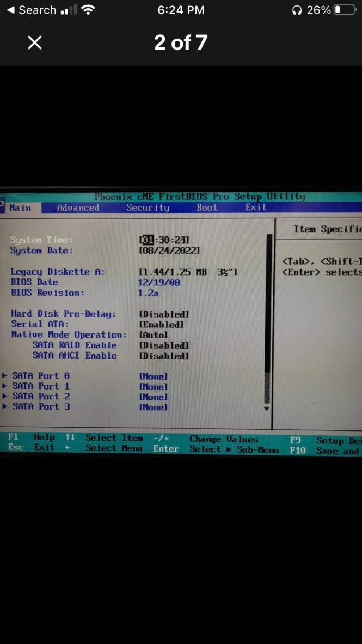Image resolution: width=362 pixels, height=644 pixels.
Task: Toggle Serial ATA Enabled value
Action: [161, 325]
